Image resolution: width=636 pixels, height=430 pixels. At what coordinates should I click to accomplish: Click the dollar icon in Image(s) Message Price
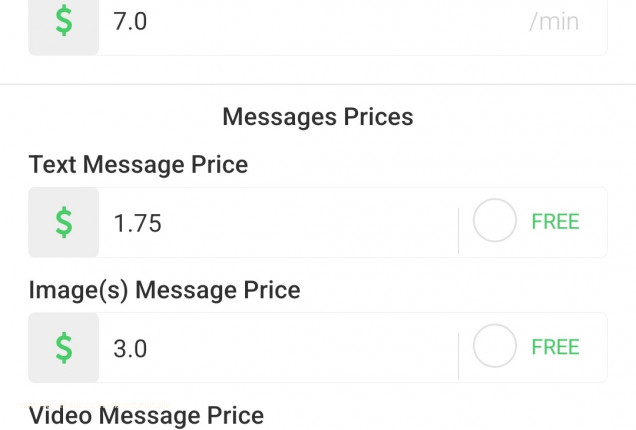point(63,348)
